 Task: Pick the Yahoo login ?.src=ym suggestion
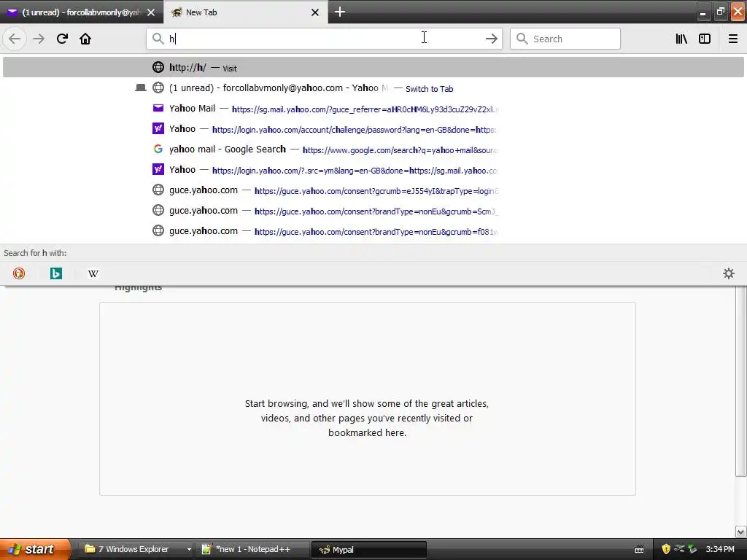pos(373,170)
